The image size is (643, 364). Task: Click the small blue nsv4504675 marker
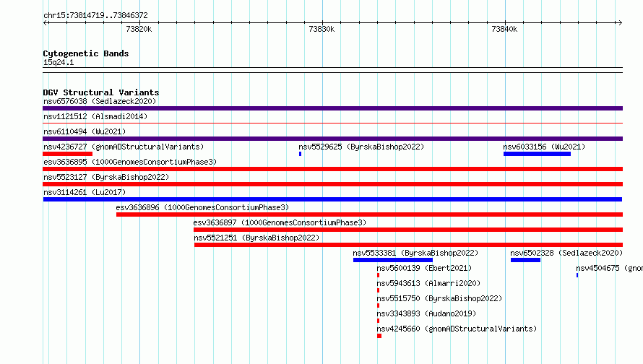(577, 275)
